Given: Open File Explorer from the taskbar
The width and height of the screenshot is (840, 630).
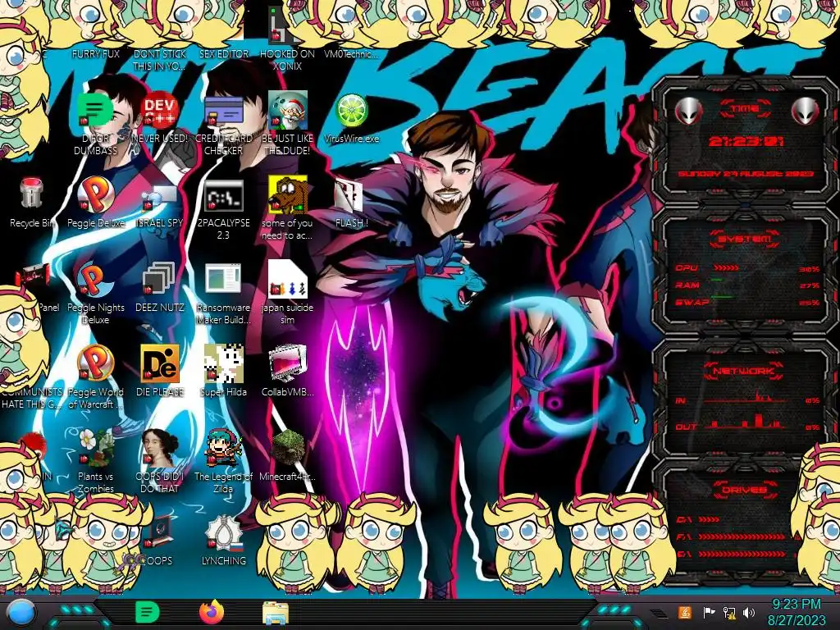Looking at the screenshot, I should [276, 613].
